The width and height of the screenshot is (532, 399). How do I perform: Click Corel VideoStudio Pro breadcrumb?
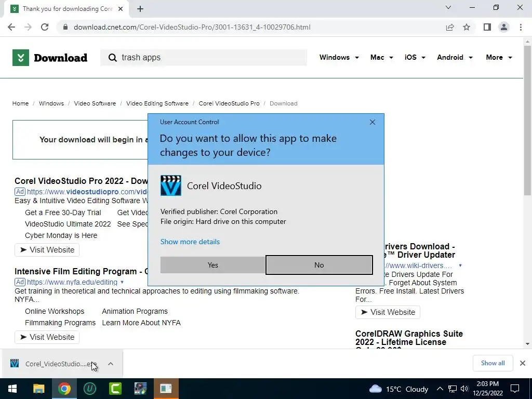229,103
